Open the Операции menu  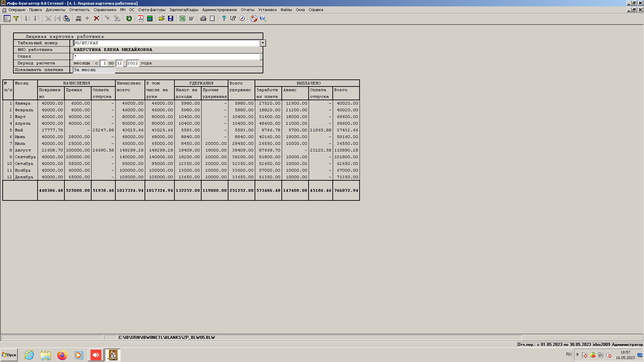tap(17, 10)
